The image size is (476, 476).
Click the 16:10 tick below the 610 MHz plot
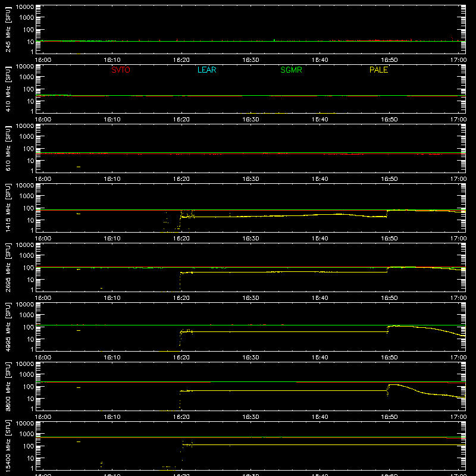(112, 179)
